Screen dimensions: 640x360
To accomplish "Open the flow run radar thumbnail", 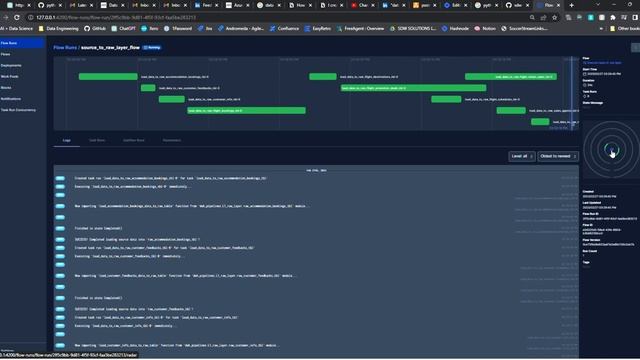I will click(x=611, y=150).
